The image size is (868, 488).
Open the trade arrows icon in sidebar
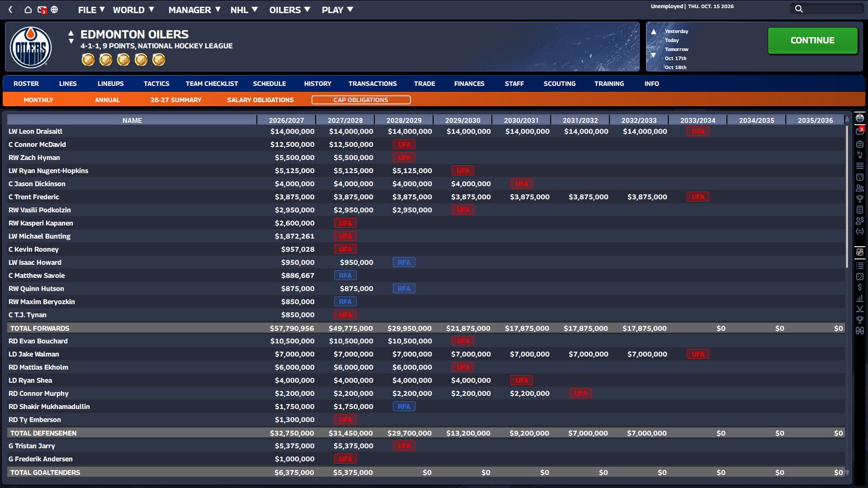(859, 231)
